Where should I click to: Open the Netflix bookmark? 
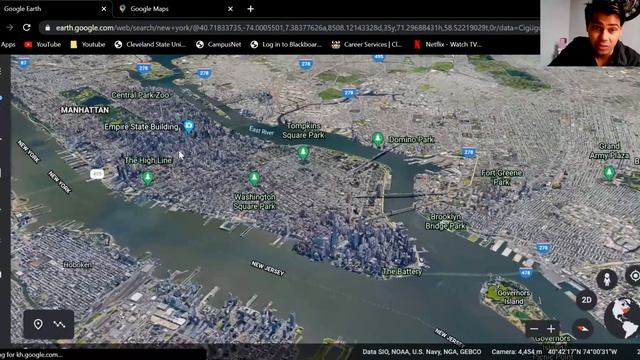tap(447, 44)
